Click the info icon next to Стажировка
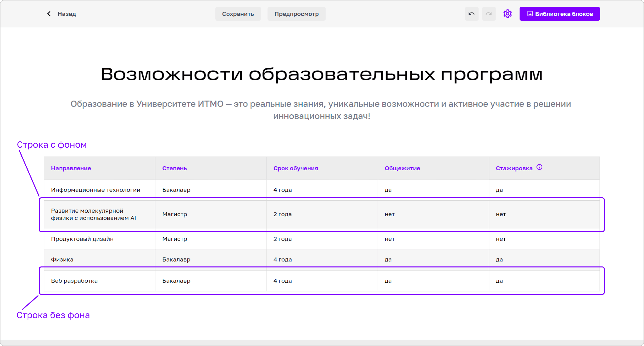Image resolution: width=644 pixels, height=346 pixels. 539,167
